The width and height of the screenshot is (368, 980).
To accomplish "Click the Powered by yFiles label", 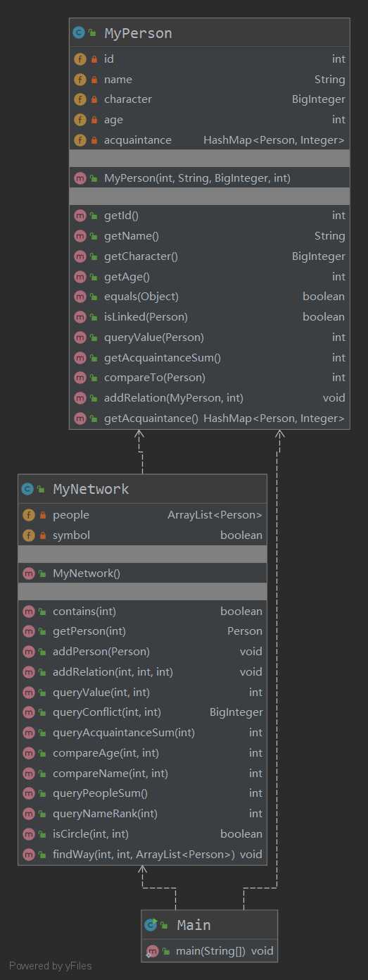I will 51,966.
